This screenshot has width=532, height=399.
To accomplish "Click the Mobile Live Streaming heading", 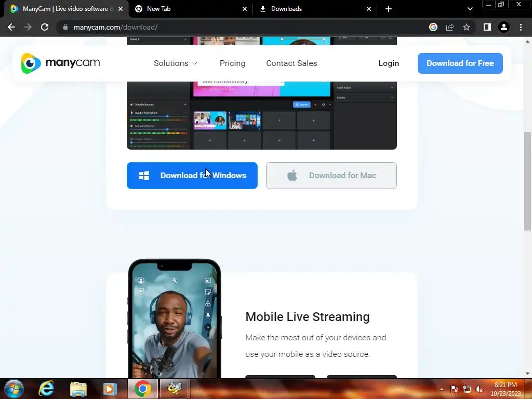I will 308,317.
